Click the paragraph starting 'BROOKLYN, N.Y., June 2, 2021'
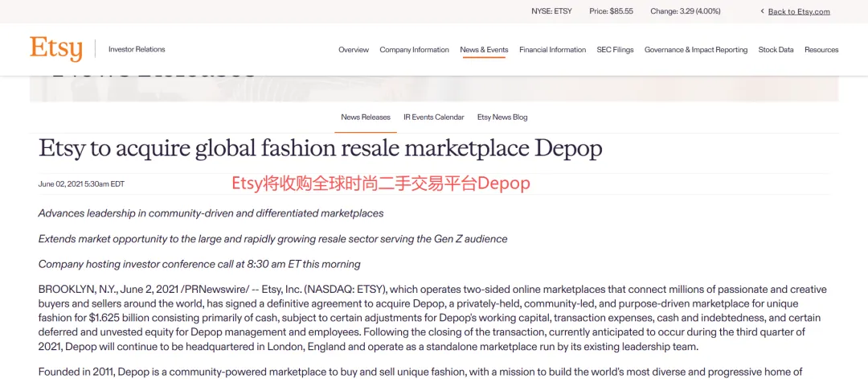This screenshot has height=379, width=868. click(433, 319)
